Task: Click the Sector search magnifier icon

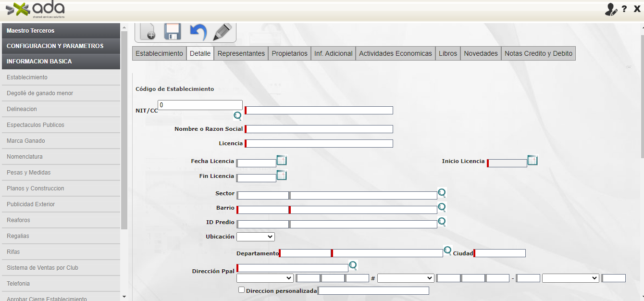Action: point(442,193)
